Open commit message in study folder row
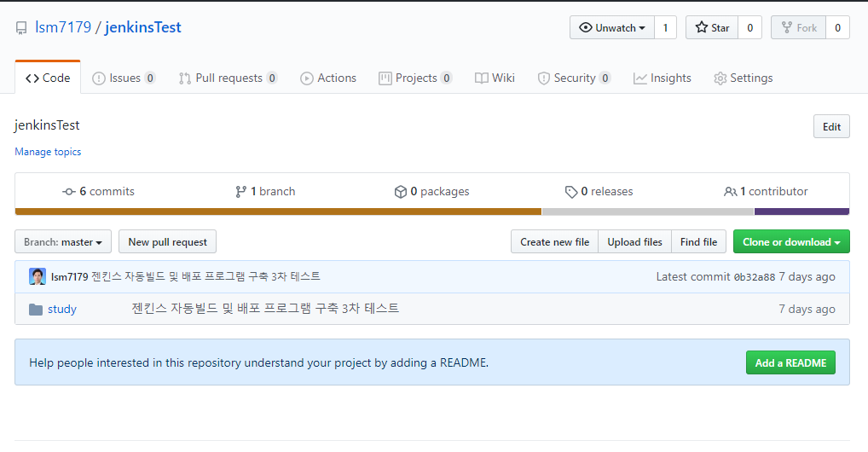This screenshot has height=452, width=868. (x=265, y=309)
